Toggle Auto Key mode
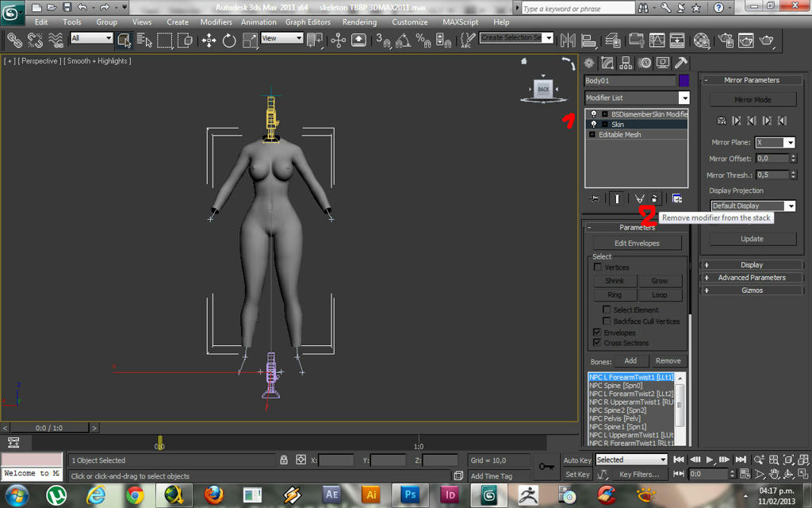Viewport: 812px width, 508px height. (x=577, y=460)
